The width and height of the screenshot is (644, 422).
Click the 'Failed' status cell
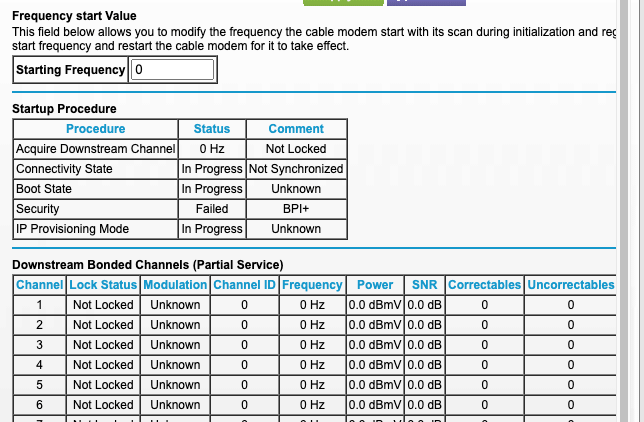coord(212,209)
